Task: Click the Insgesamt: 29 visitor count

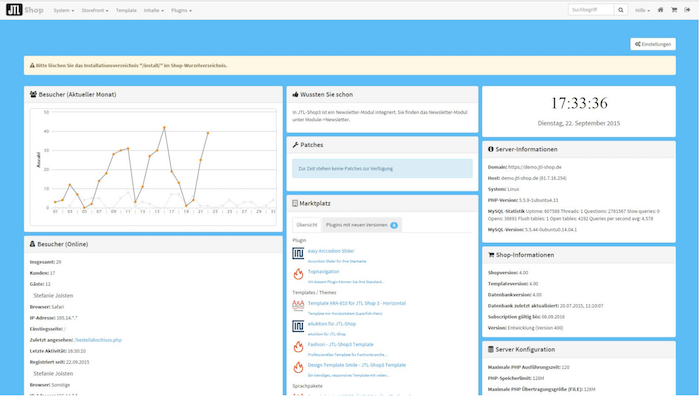Action: tap(46, 262)
